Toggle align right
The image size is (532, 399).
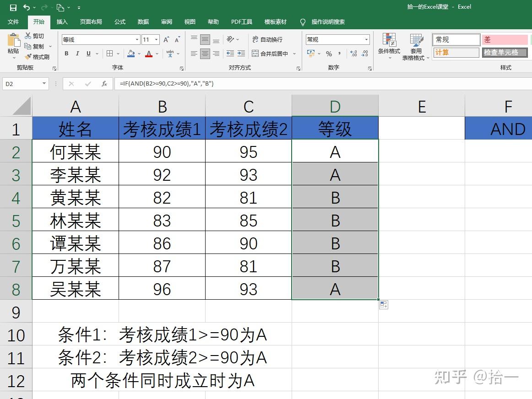coord(216,54)
